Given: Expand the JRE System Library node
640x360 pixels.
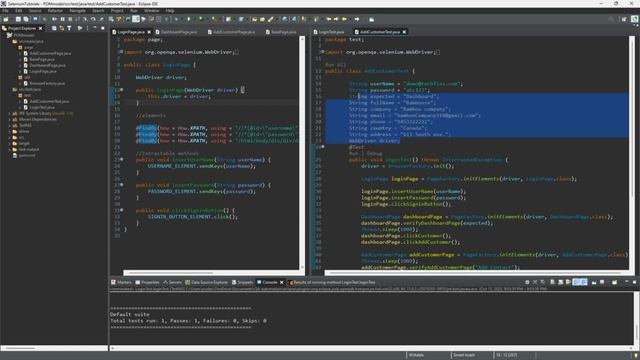Looking at the screenshot, I should (x=10, y=113).
